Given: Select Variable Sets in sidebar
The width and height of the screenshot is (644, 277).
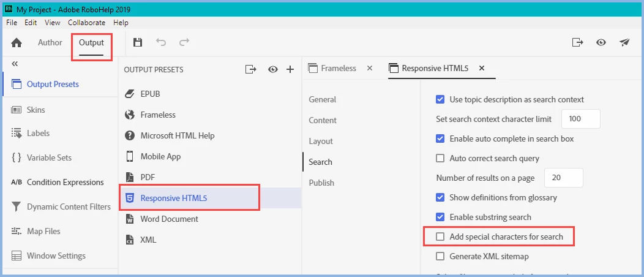Looking at the screenshot, I should click(x=50, y=158).
